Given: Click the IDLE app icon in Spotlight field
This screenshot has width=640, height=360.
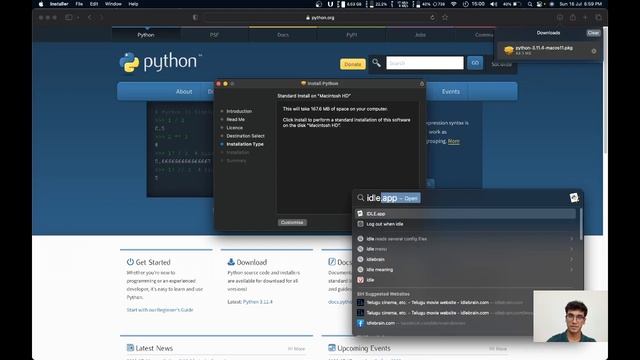Looking at the screenshot, I should pyautogui.click(x=574, y=198).
